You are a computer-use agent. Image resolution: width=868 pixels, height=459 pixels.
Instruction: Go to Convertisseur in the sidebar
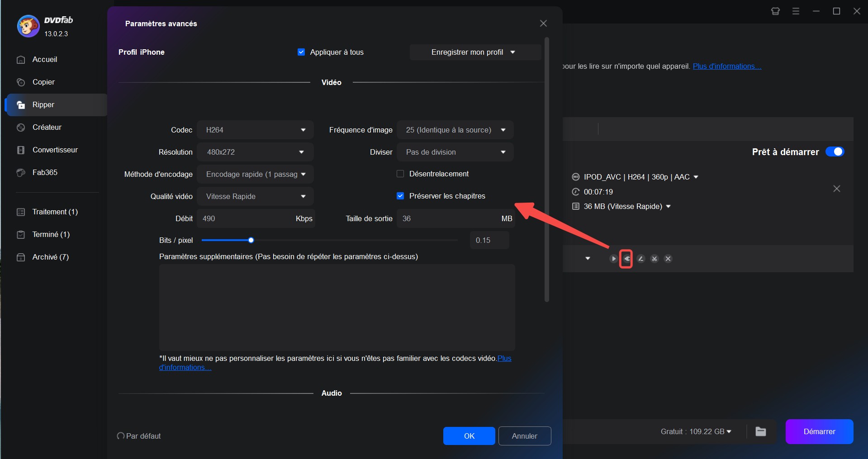(x=55, y=150)
